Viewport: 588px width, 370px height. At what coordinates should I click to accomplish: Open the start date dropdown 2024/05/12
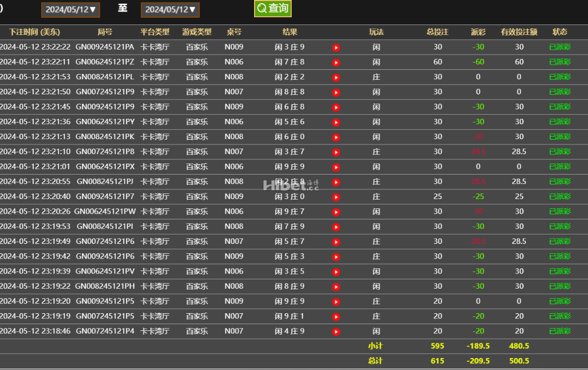point(70,10)
